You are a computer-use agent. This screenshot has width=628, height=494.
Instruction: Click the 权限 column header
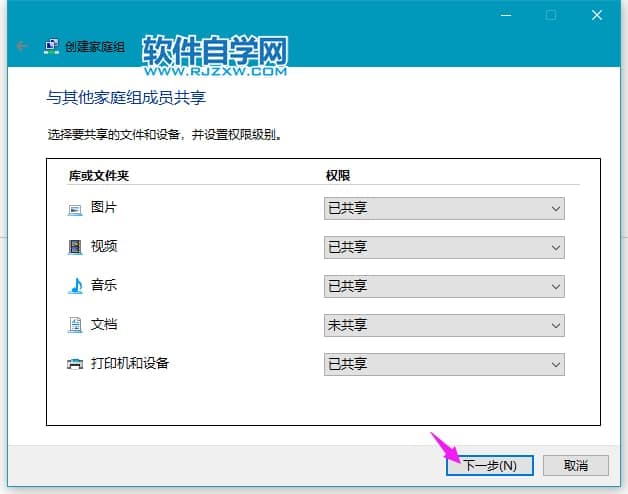click(x=338, y=176)
